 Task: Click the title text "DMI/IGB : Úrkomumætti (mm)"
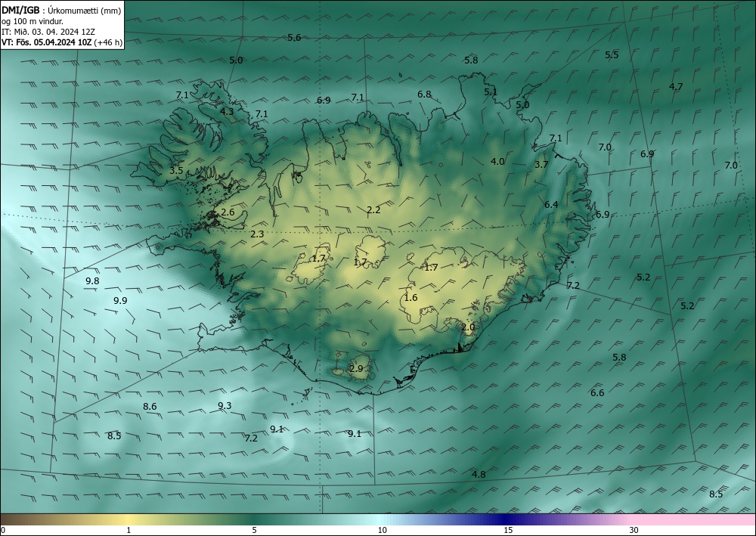[61, 11]
